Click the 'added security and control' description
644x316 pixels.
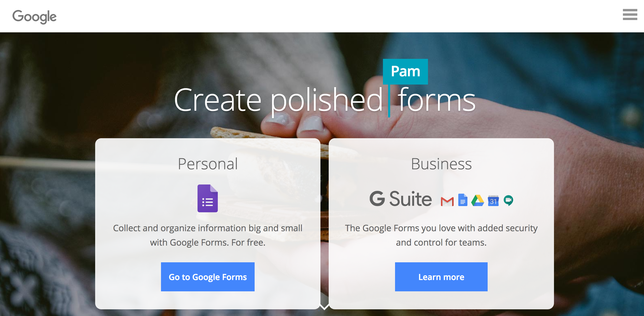(x=441, y=235)
